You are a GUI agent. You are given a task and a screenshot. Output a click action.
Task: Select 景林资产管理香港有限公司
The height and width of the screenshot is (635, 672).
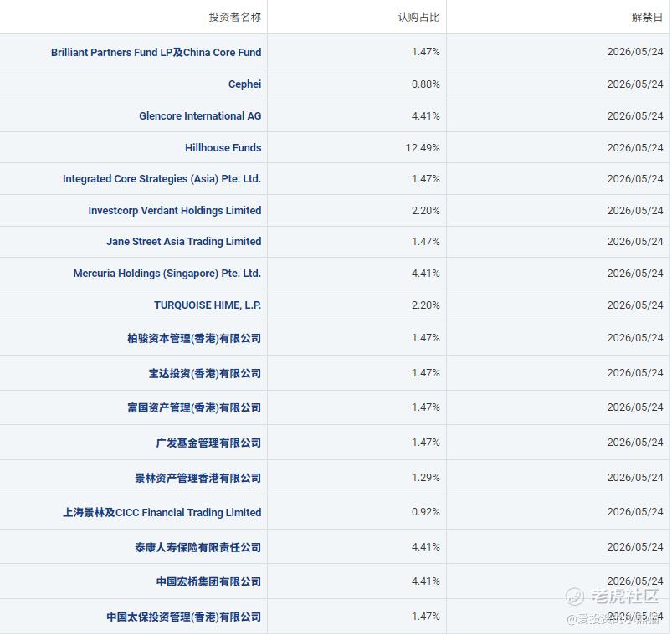coord(198,479)
